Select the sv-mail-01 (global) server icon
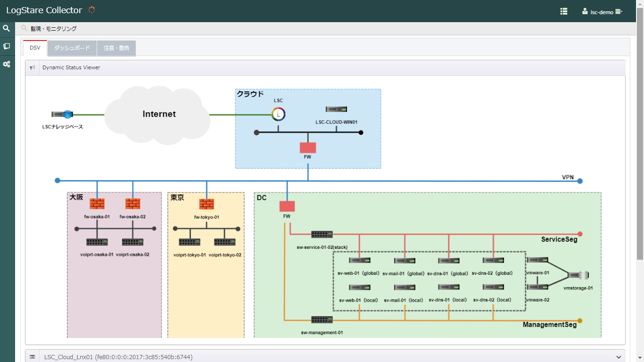 (405, 260)
